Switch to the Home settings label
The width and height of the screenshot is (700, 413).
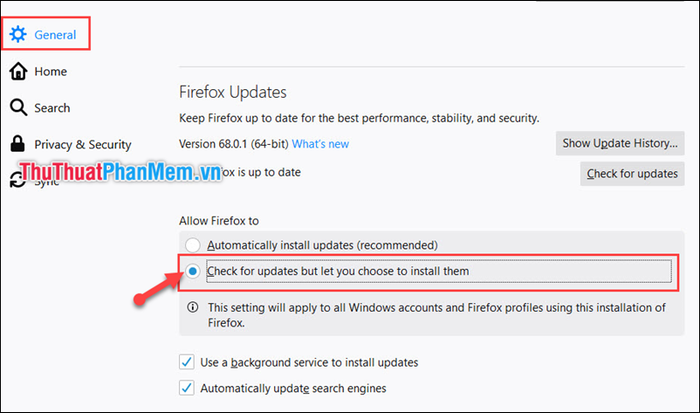click(x=50, y=71)
